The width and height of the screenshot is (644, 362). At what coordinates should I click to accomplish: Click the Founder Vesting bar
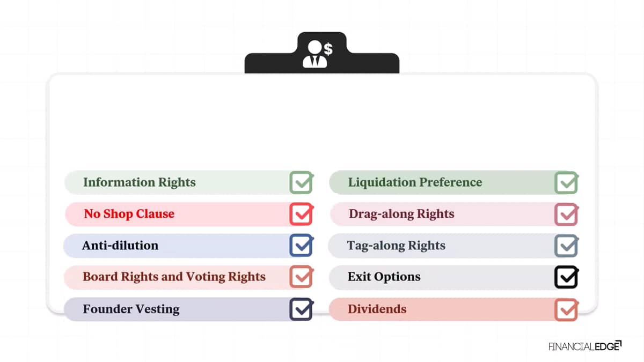coord(188,309)
